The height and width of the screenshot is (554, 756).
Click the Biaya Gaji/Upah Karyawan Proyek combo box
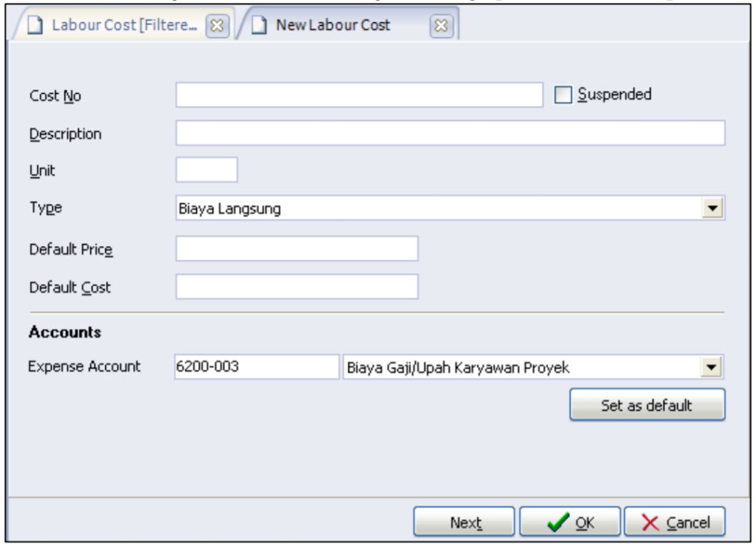pyautogui.click(x=522, y=368)
